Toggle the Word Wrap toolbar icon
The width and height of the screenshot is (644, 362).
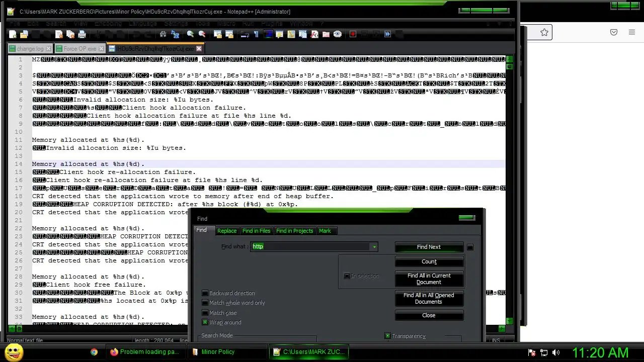(245, 34)
